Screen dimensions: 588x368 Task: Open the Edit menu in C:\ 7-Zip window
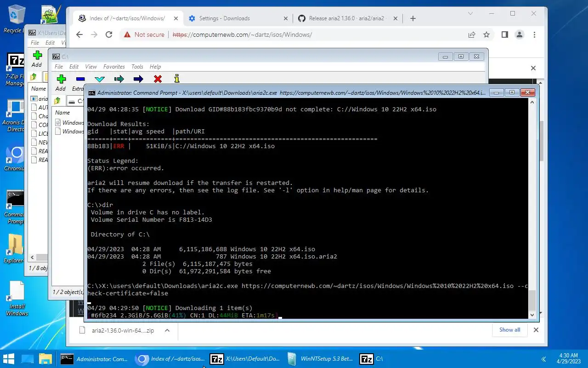[x=74, y=67]
